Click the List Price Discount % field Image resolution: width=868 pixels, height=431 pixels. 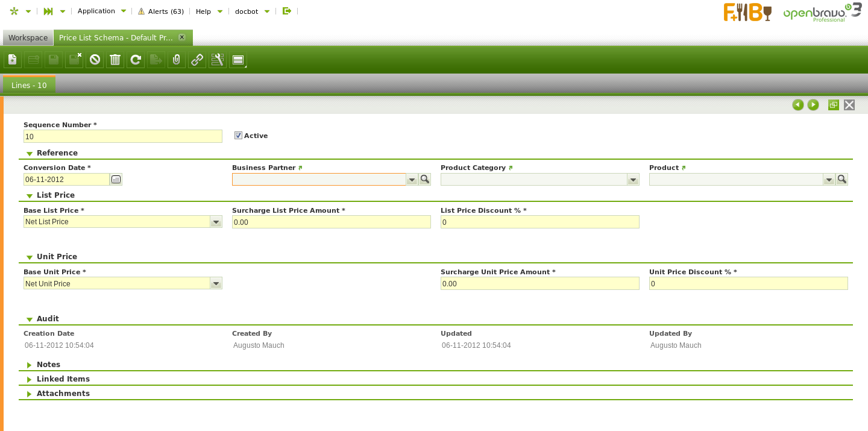coord(539,222)
